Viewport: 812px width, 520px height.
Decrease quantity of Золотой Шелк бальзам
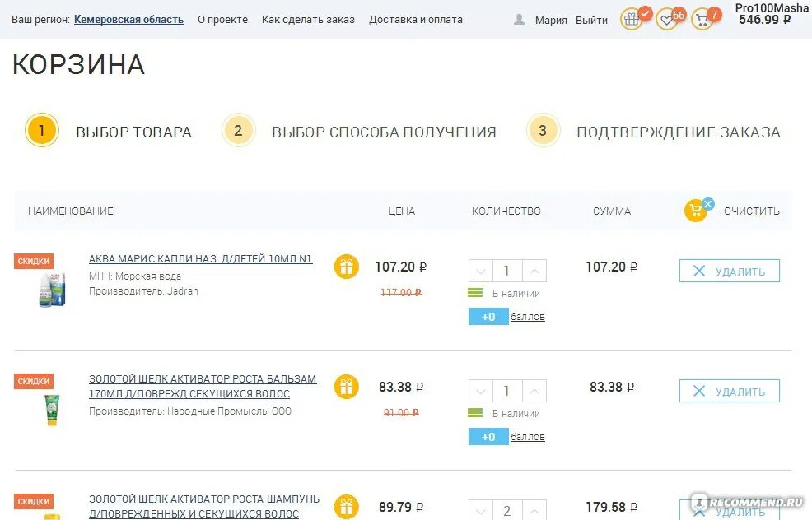click(x=481, y=391)
